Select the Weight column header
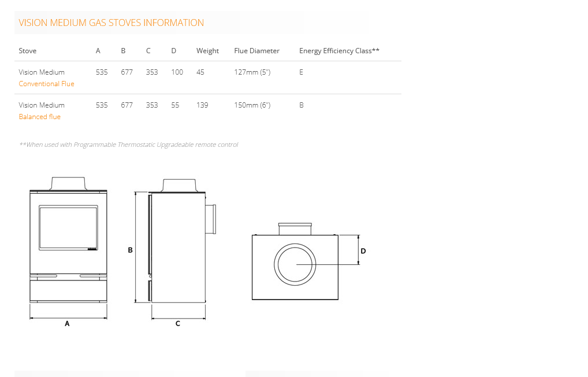 [207, 51]
